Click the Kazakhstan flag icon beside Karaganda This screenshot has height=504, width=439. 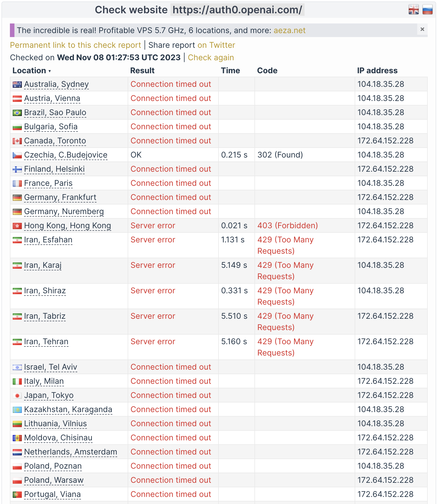click(x=17, y=410)
